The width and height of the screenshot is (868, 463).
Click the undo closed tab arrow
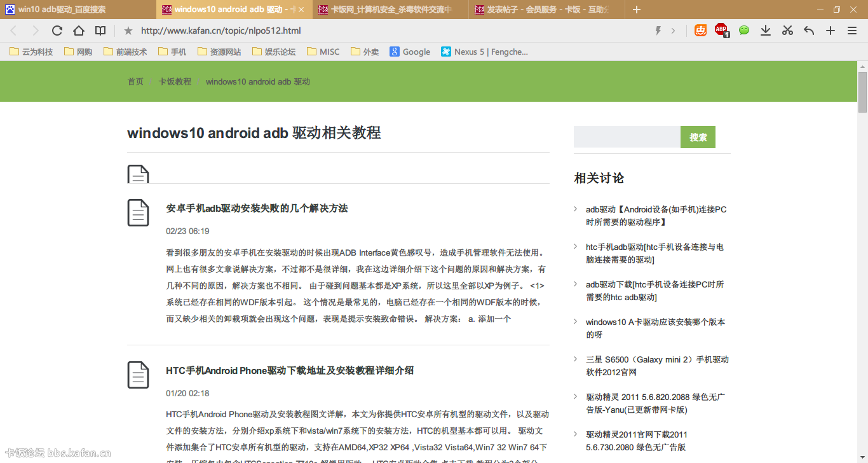[809, 31]
